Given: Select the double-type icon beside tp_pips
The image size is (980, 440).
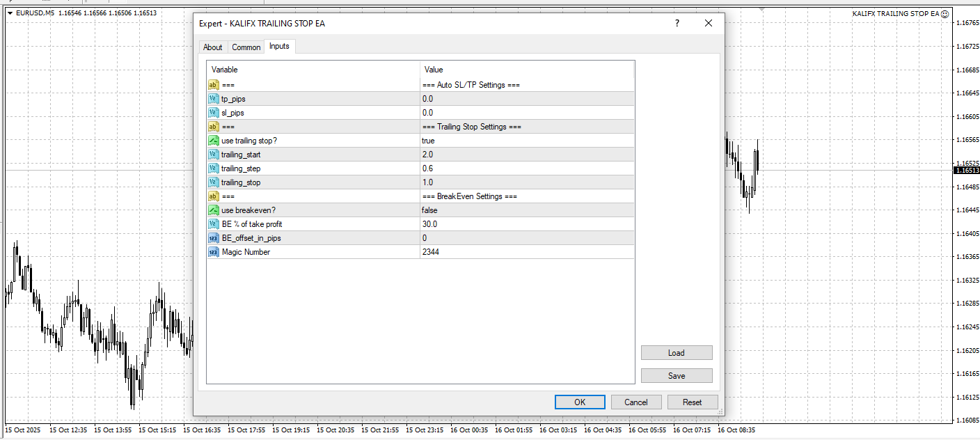Looking at the screenshot, I should [x=214, y=98].
